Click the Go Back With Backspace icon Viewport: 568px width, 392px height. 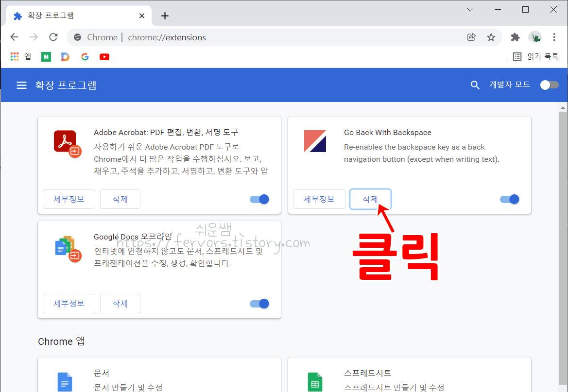tap(315, 141)
